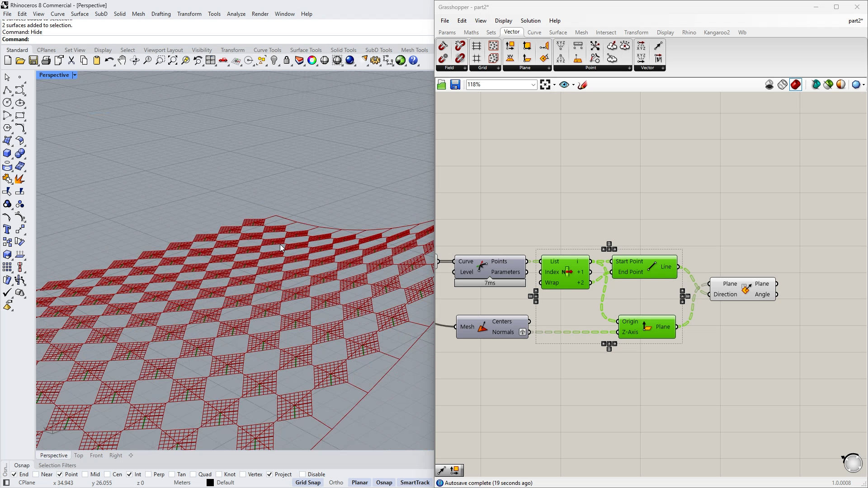
Task: Click the Undo arrow icon
Action: click(x=109, y=61)
